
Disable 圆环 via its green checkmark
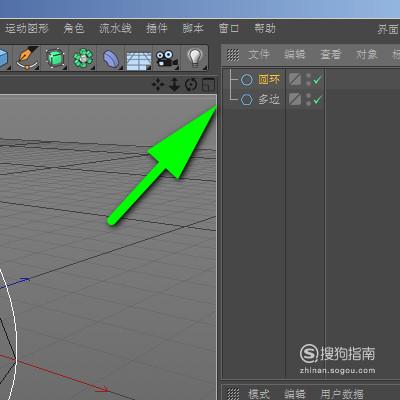pyautogui.click(x=317, y=80)
